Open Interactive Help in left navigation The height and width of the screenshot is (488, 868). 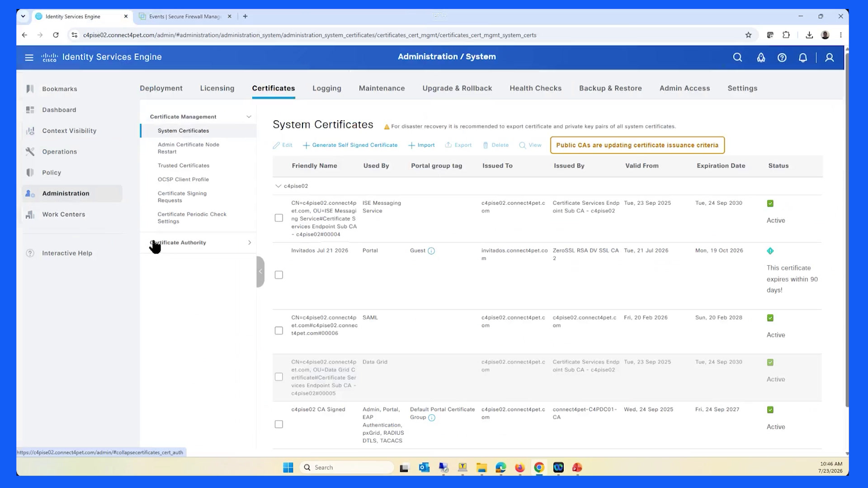pos(67,253)
